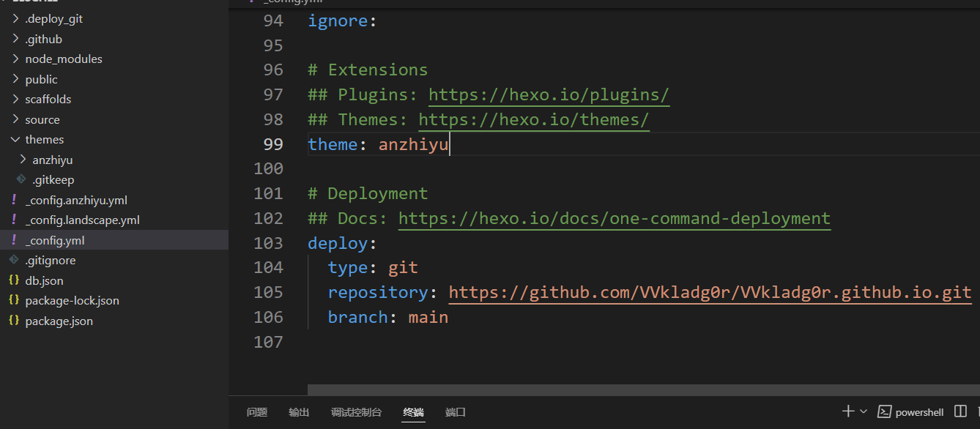Screen dimensions: 980x429
Task: Click the _config.anzhiyu.yml exclamation icon
Action: (x=13, y=200)
